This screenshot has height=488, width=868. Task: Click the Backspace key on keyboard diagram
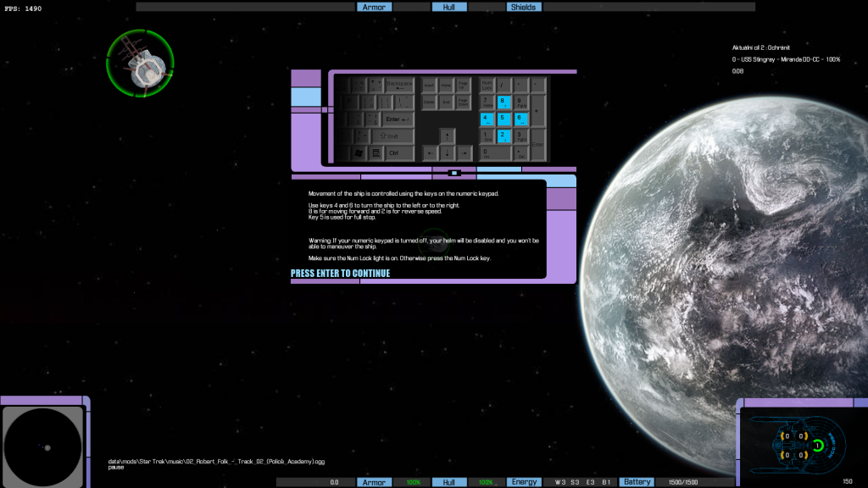point(399,86)
